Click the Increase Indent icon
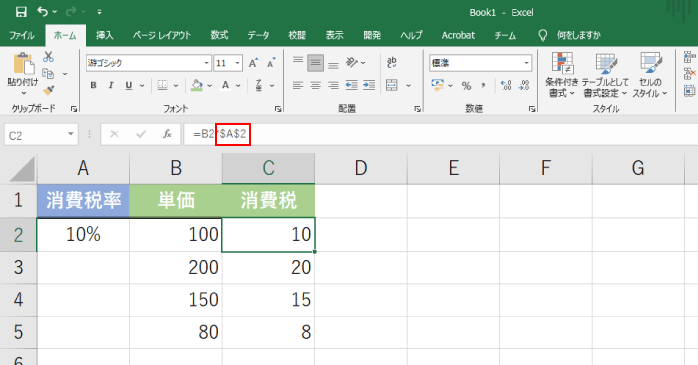The height and width of the screenshot is (365, 698). point(369,85)
